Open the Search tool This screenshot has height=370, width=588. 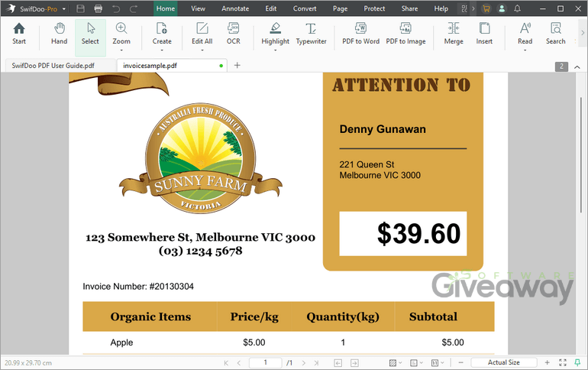pyautogui.click(x=556, y=34)
